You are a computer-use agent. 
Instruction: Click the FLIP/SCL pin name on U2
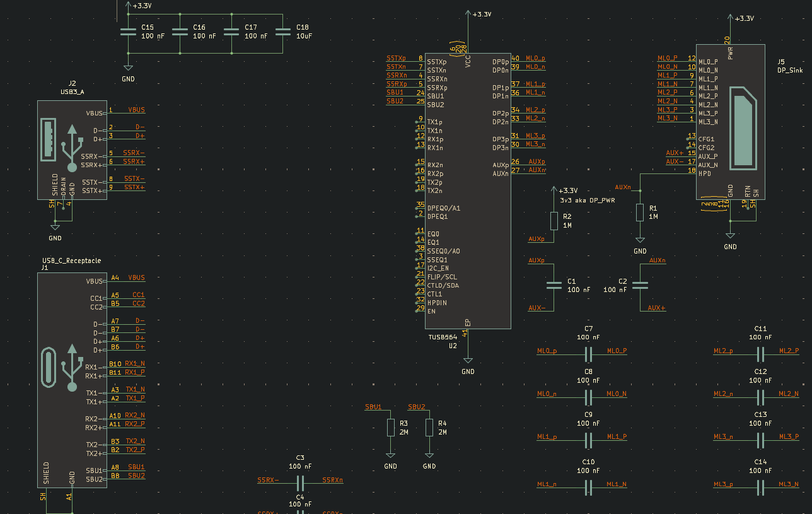442,277
